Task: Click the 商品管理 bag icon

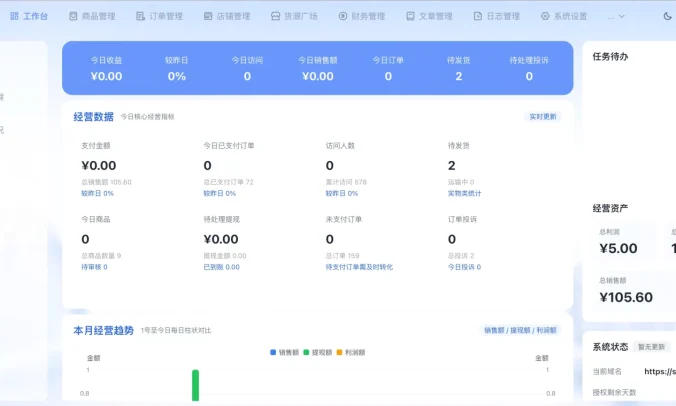Action: [73, 16]
